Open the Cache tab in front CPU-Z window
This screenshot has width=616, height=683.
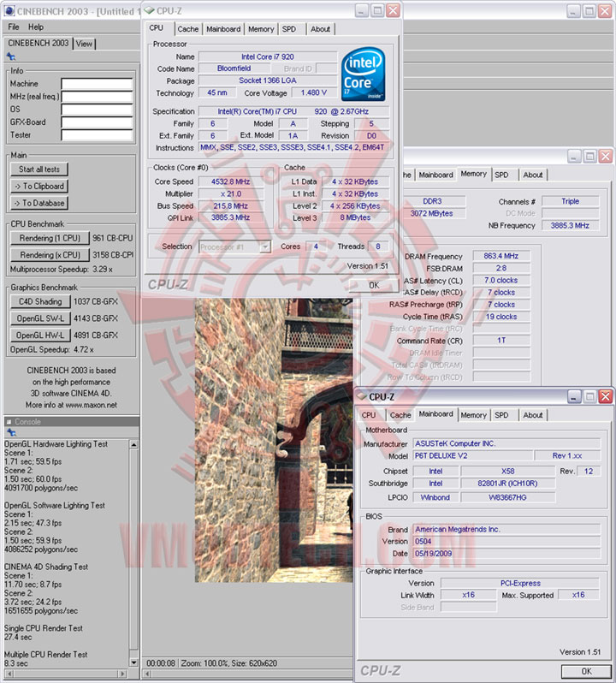tap(188, 29)
